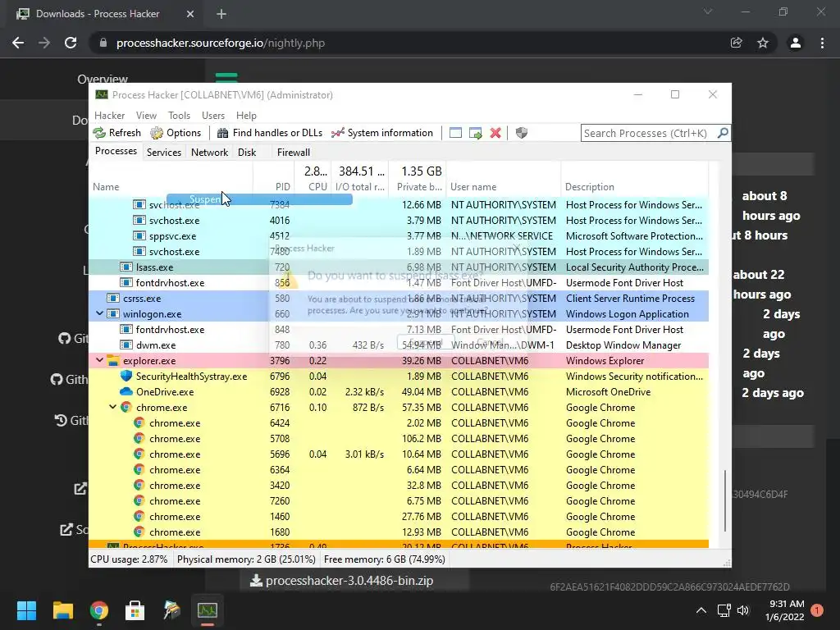Select the lsass.exe process row

tap(399, 267)
